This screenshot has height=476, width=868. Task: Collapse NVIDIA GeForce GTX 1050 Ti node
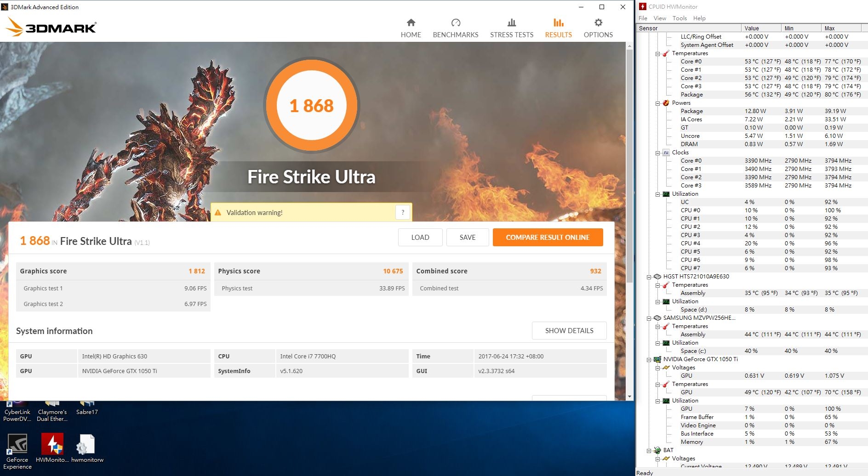tap(649, 360)
